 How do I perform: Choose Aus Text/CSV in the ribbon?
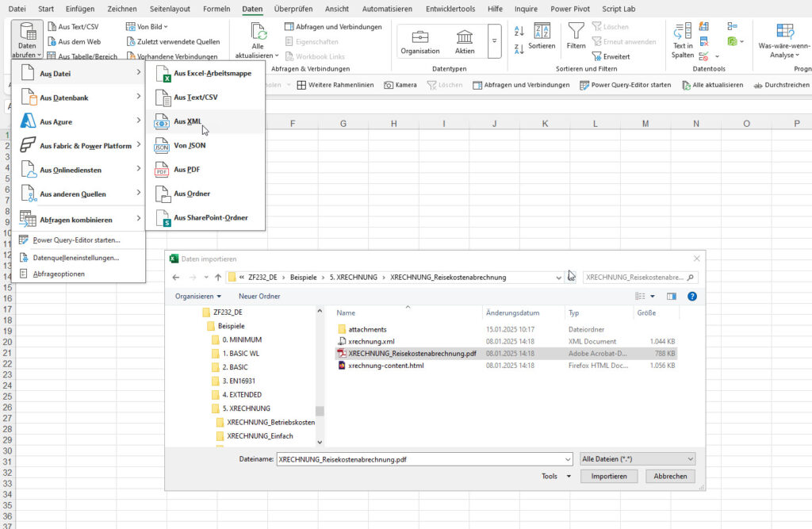click(73, 26)
